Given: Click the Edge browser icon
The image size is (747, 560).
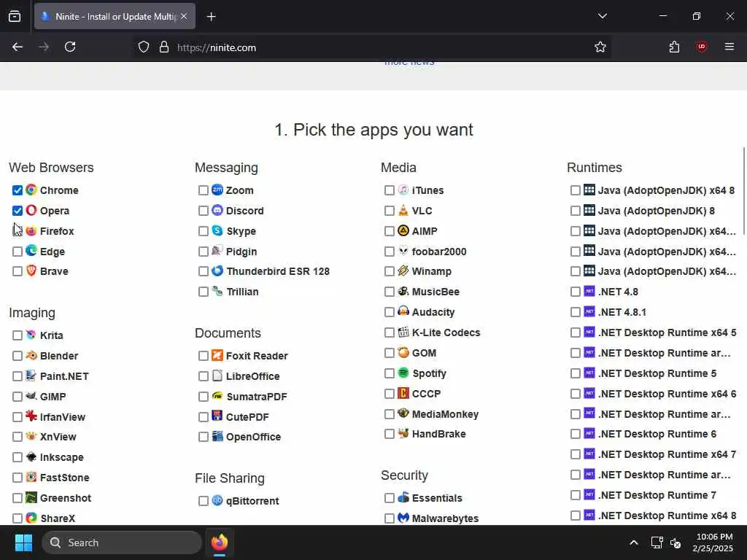Looking at the screenshot, I should pyautogui.click(x=31, y=251).
